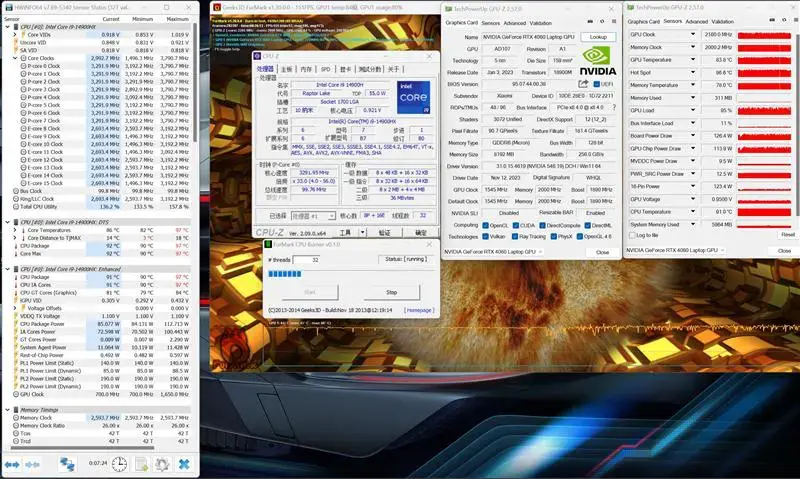Collapse the Core Clocks tree node in HWiNFO
Viewport: 800px width, 479px height.
[x=15, y=59]
